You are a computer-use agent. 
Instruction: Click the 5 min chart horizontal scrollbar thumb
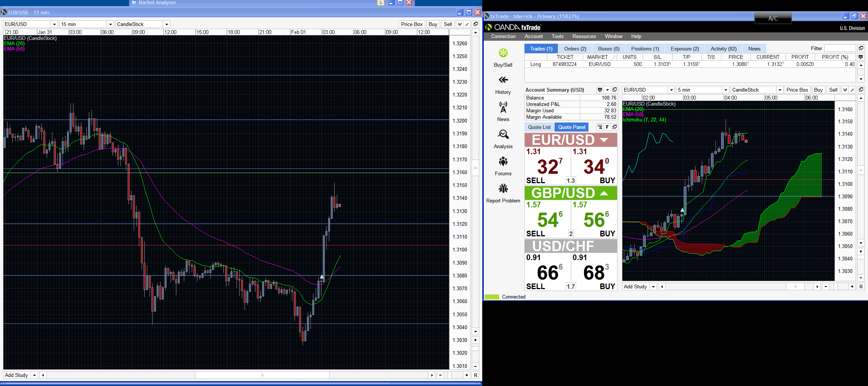[795, 286]
